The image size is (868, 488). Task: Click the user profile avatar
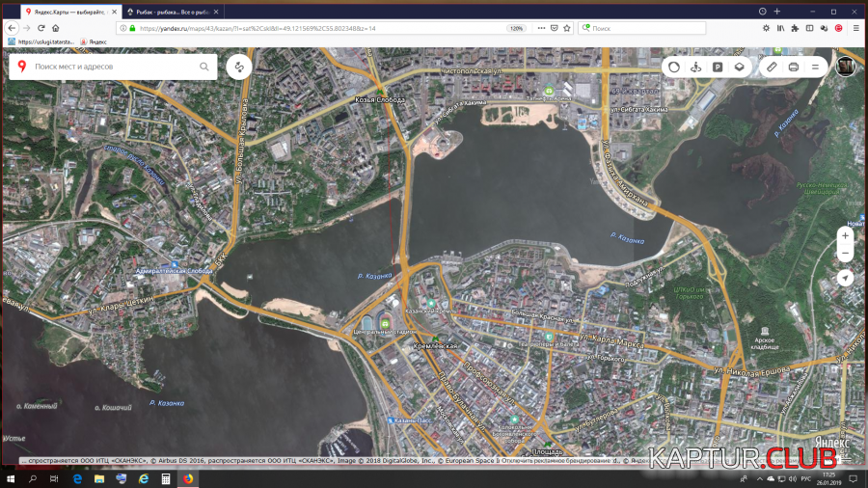coord(845,67)
